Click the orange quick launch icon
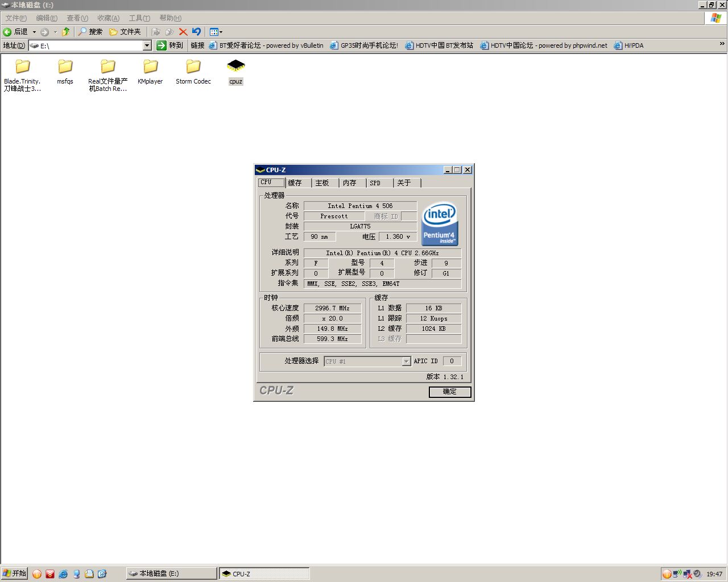The image size is (728, 582). point(37,574)
